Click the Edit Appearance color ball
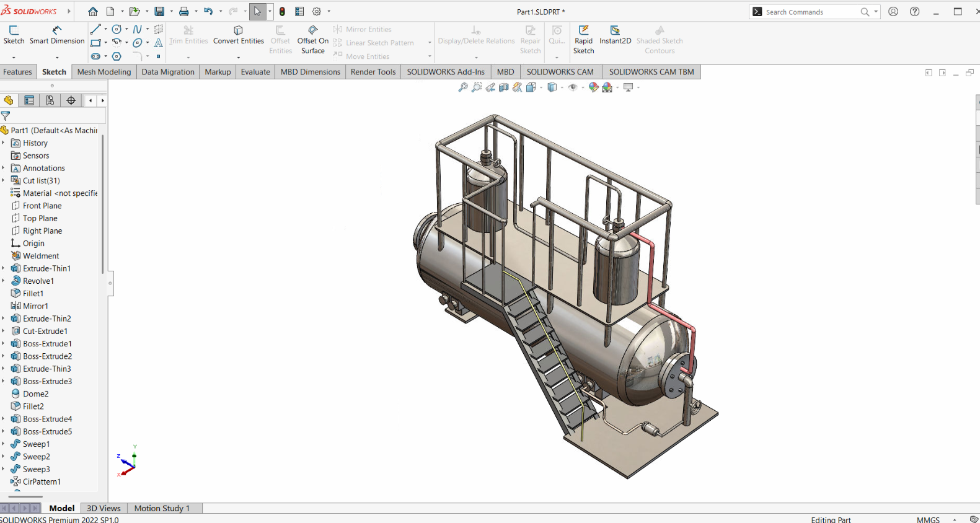Viewport: 980px width, 523px height. click(593, 87)
